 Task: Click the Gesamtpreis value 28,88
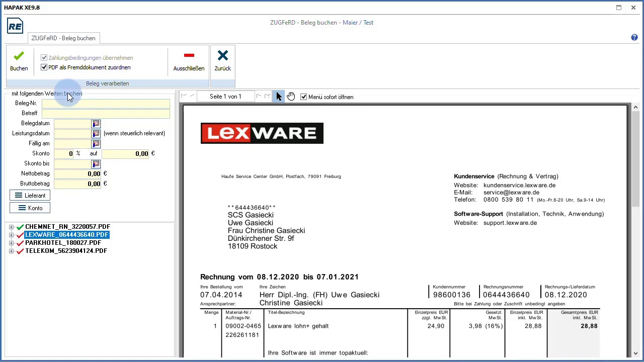[589, 326]
